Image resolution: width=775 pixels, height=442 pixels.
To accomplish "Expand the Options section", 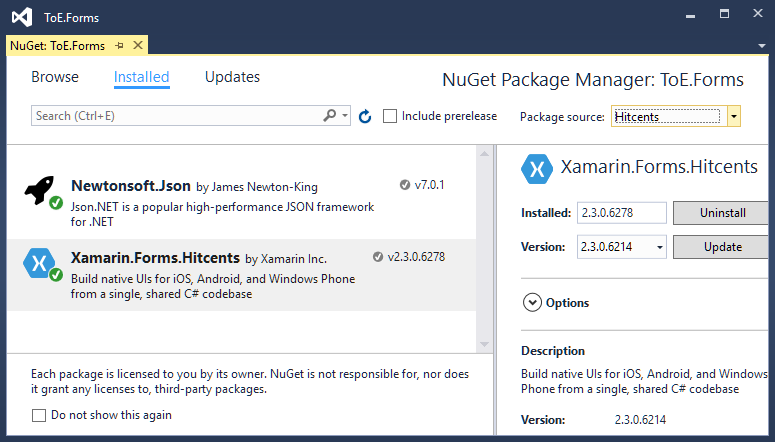I will pyautogui.click(x=532, y=303).
